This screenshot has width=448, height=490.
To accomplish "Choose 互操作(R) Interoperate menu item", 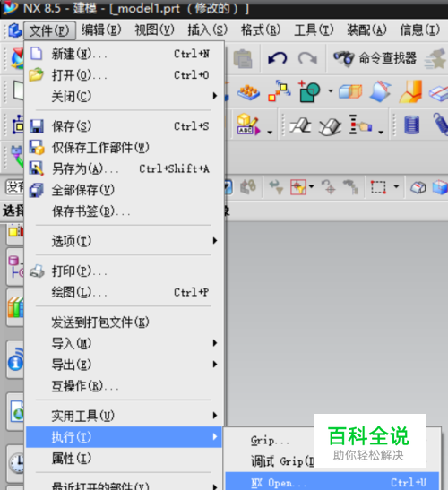I will [124, 386].
